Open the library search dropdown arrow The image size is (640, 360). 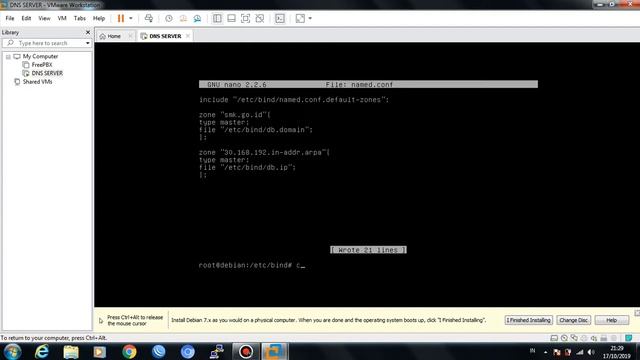click(x=88, y=43)
